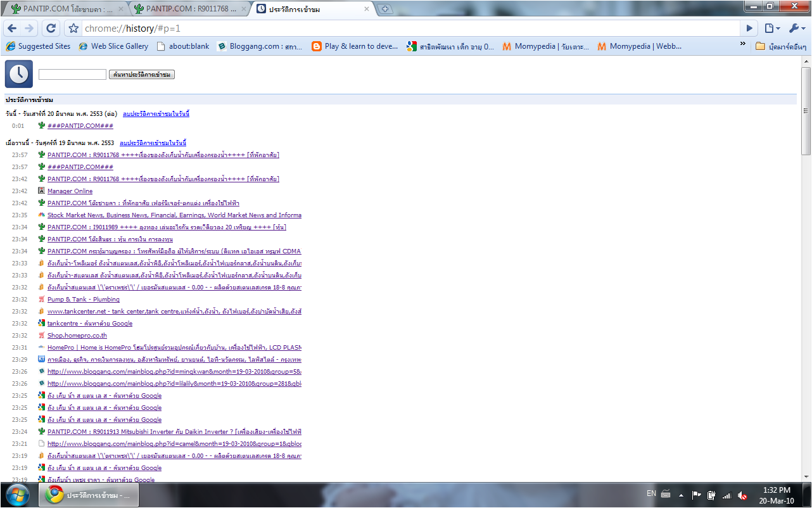The width and height of the screenshot is (812, 508).
Task: Click the Chrome taskbar button ประวัติการเข้าชม
Action: [x=89, y=495]
